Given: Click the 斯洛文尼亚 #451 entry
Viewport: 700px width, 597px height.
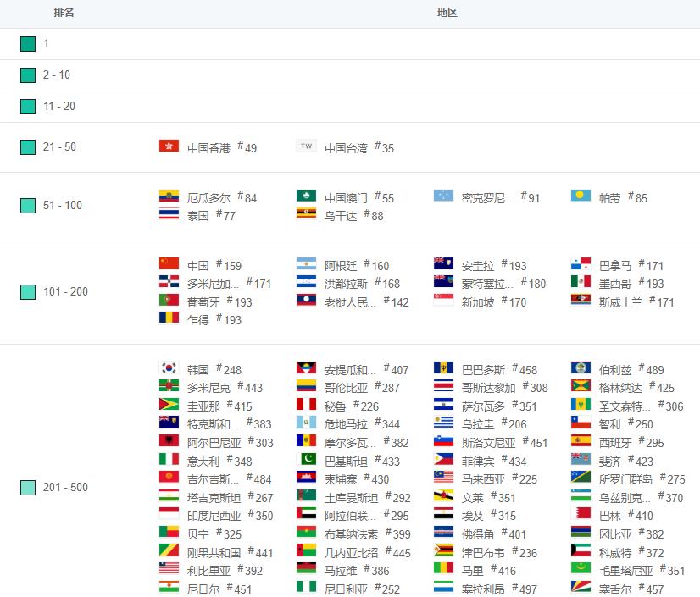Looking at the screenshot, I should click(x=491, y=442).
